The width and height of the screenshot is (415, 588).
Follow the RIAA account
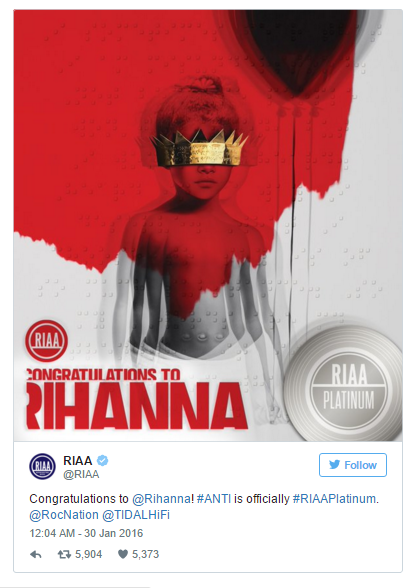click(x=353, y=465)
